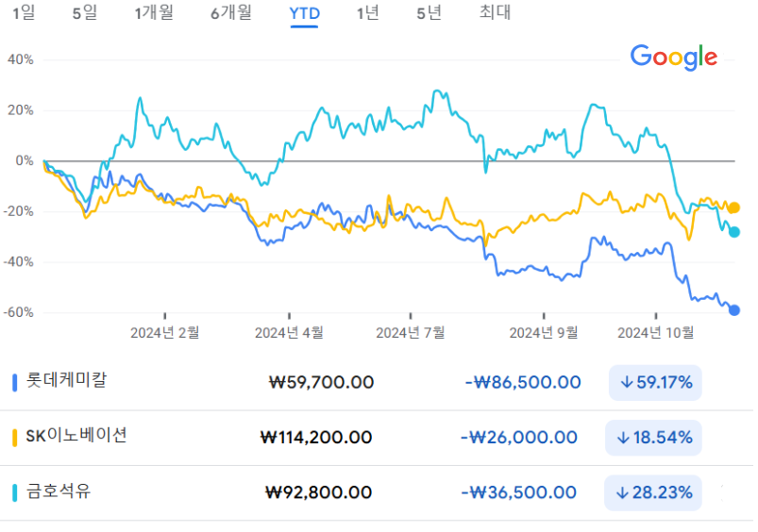Image resolution: width=758 pixels, height=532 pixels.
Task: Click the -₩36,500.00 change value
Action: [519, 493]
